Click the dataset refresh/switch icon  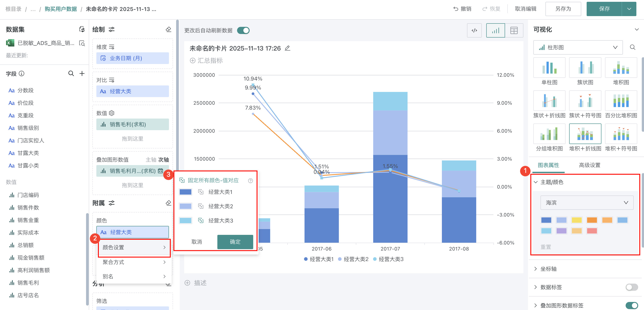[82, 29]
